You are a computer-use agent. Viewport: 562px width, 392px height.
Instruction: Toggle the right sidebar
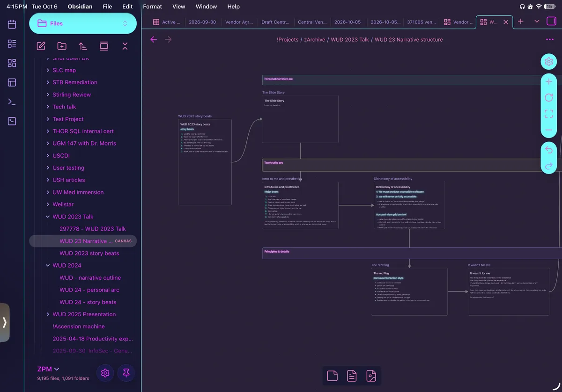(x=551, y=22)
